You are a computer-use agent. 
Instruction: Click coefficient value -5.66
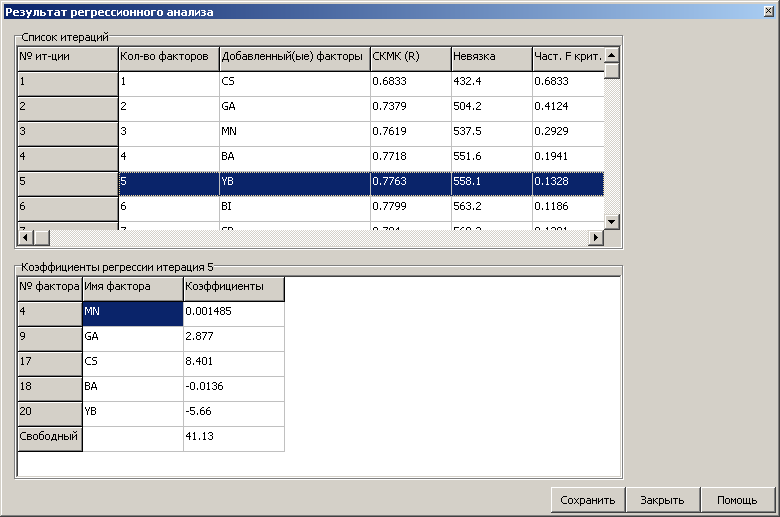(234, 414)
